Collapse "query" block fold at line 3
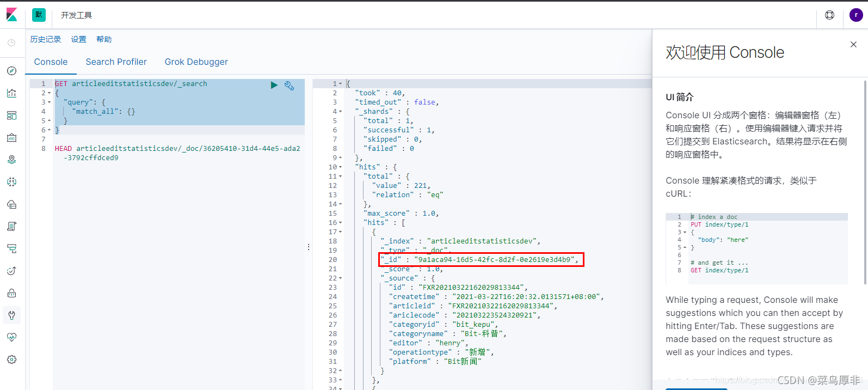868x390 pixels. [x=49, y=102]
